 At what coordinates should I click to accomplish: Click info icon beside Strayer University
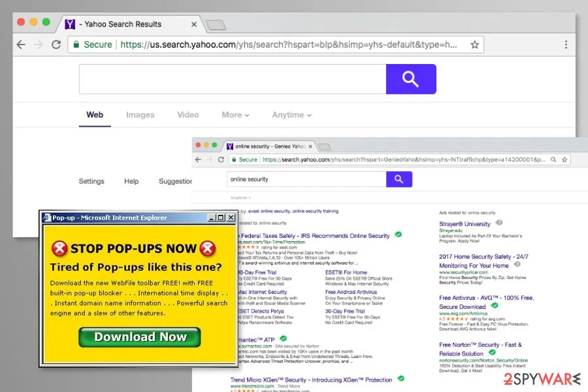point(499,222)
